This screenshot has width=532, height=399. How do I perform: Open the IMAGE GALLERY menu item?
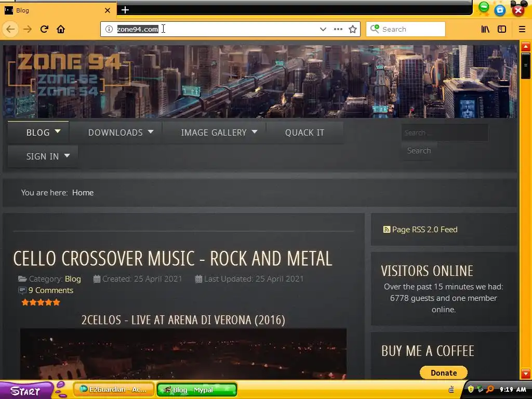[x=214, y=132]
